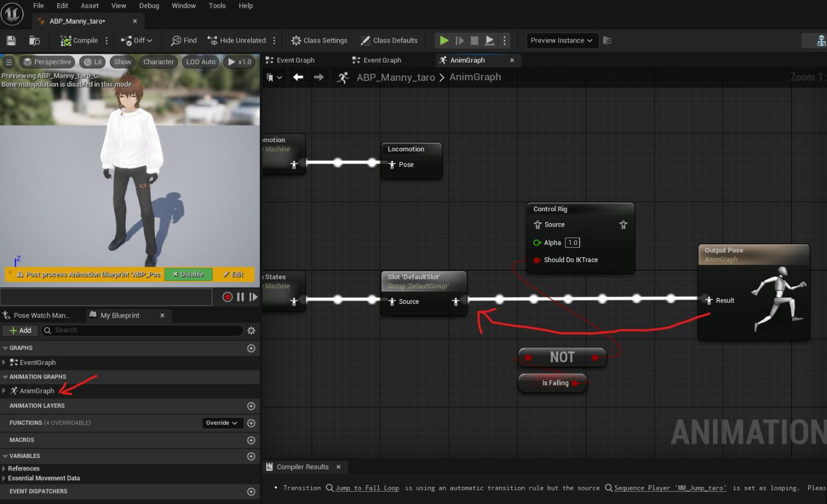Open Class Settings
This screenshot has height=504, width=827.
pyautogui.click(x=319, y=41)
